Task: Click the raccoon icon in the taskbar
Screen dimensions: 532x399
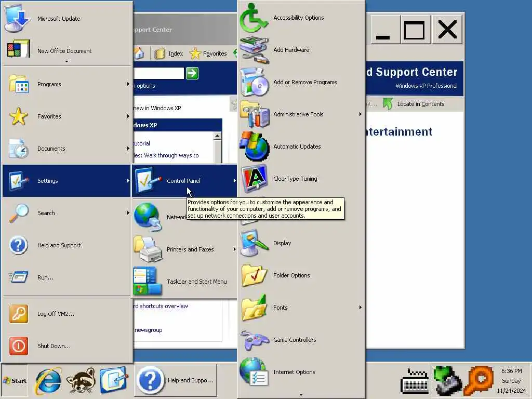Action: [x=81, y=380]
